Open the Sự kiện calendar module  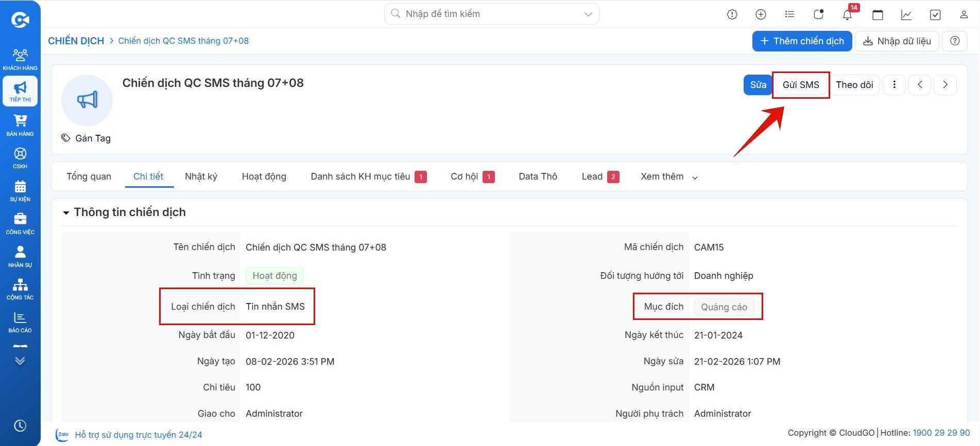click(x=20, y=190)
